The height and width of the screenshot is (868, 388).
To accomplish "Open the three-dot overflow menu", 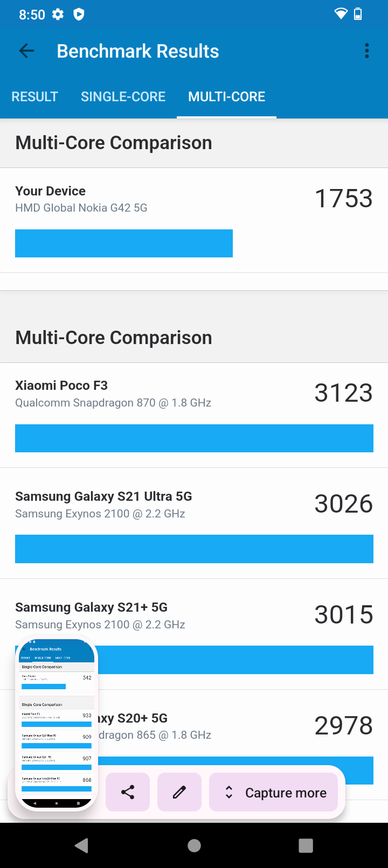I will 367,51.
